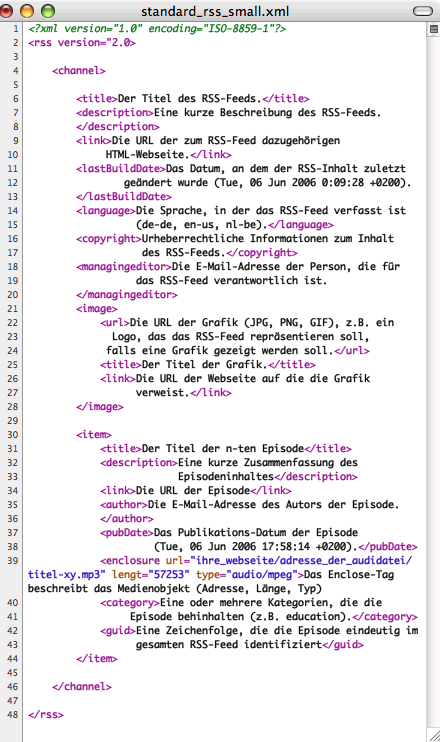This screenshot has width=440, height=742.
Task: Click the opening <language> tag
Action: click(x=106, y=211)
